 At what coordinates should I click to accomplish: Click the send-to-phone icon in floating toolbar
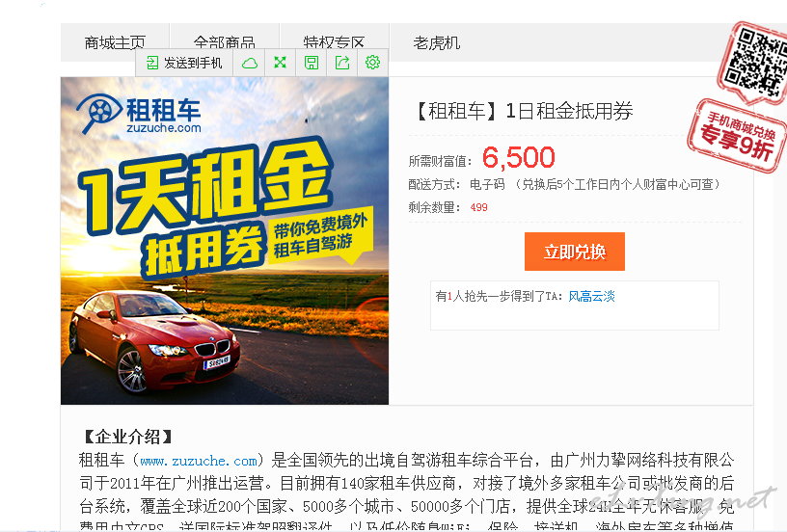(x=152, y=63)
